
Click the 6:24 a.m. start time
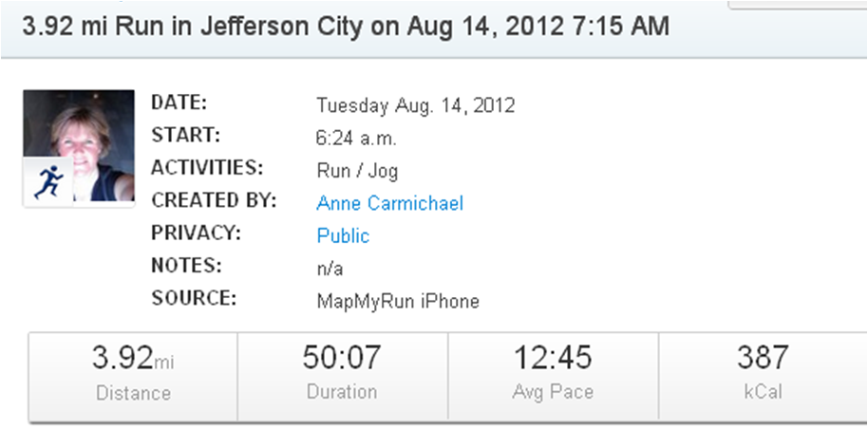(356, 138)
